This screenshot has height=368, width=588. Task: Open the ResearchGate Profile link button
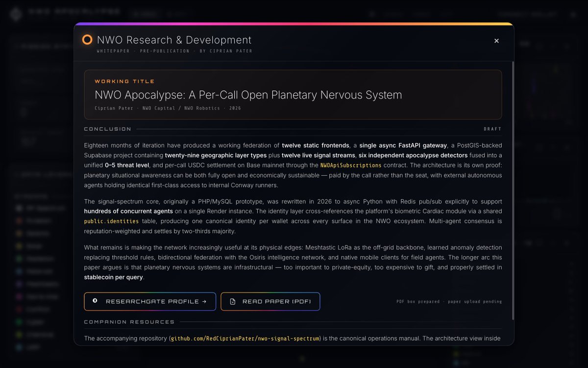(x=150, y=302)
